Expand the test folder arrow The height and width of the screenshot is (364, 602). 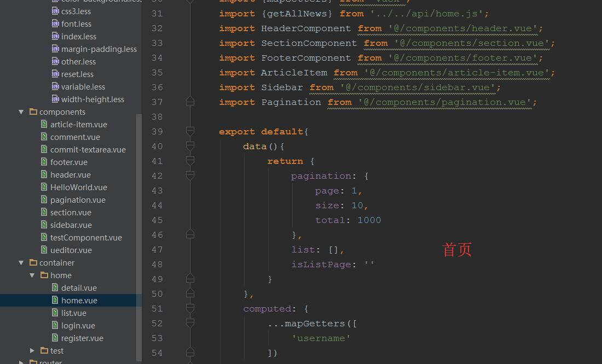[32, 350]
